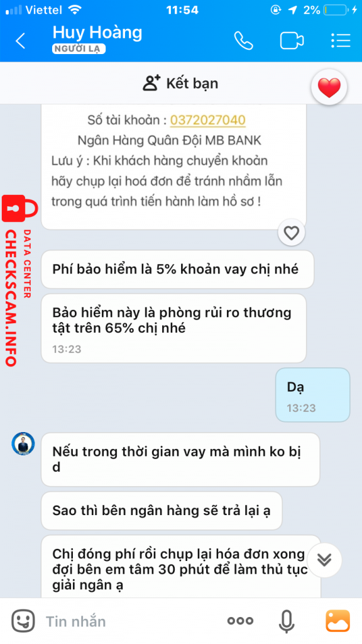This screenshot has width=362, height=644.
Task: Start a video call from the header
Action: 292,41
